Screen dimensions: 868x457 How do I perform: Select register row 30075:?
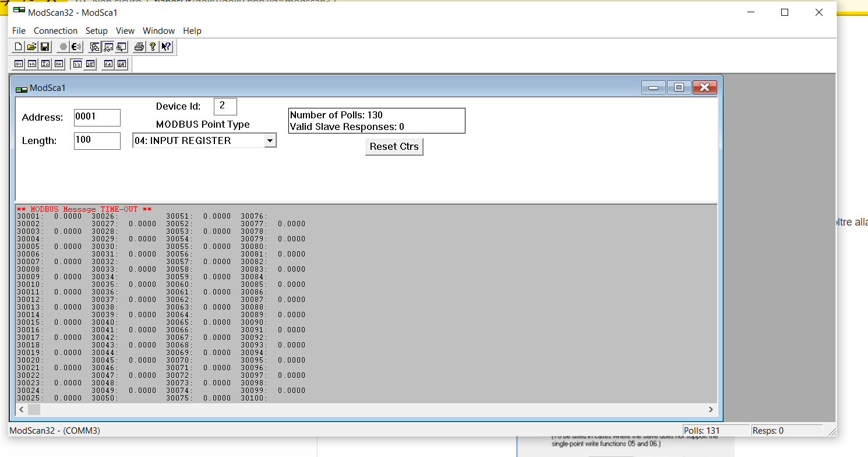click(199, 398)
